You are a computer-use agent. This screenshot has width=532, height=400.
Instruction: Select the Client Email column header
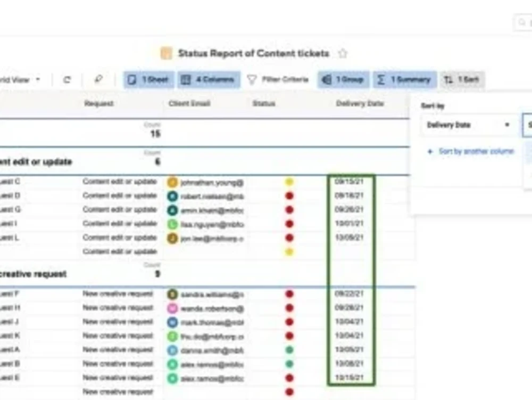(189, 103)
